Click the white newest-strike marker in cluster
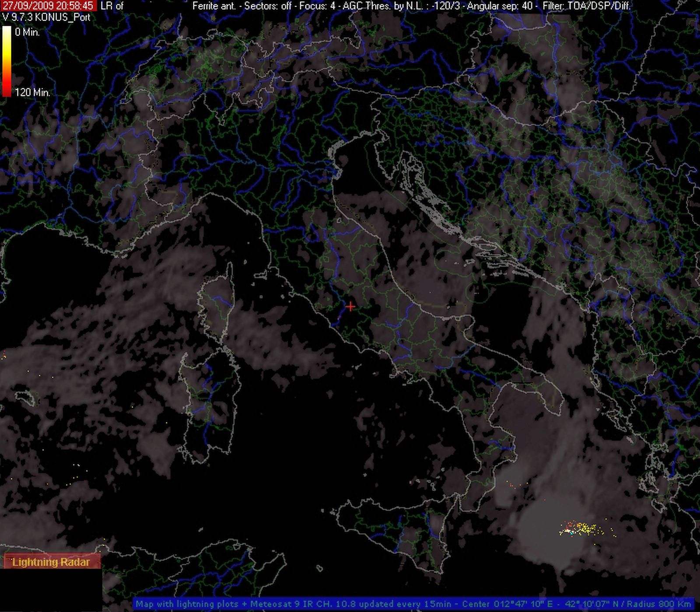Screen dimensions: 700x612 567,531
